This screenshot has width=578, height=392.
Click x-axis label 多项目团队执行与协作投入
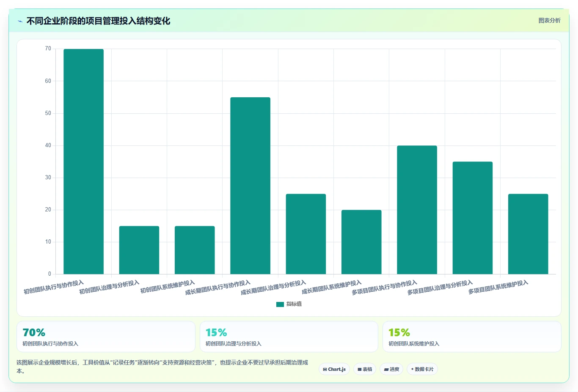coord(385,288)
